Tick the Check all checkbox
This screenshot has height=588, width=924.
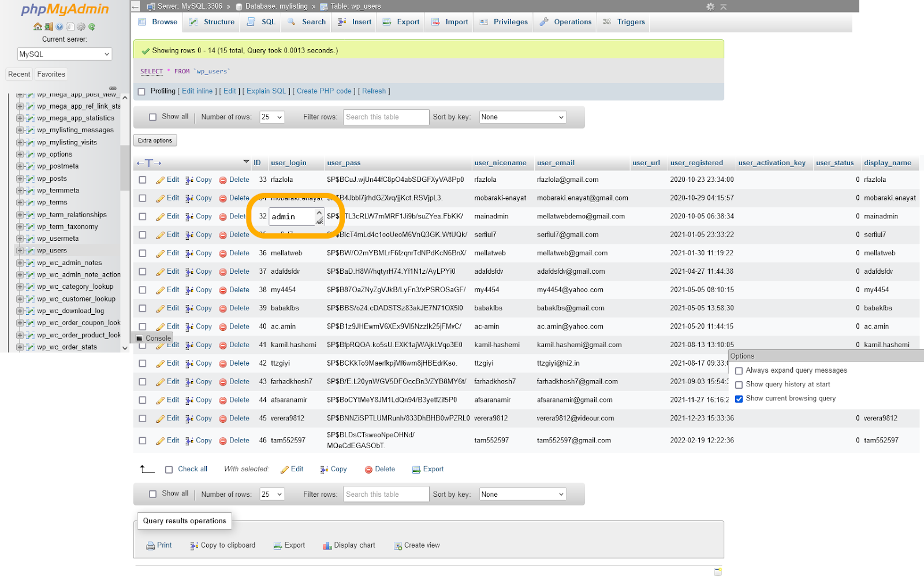169,470
